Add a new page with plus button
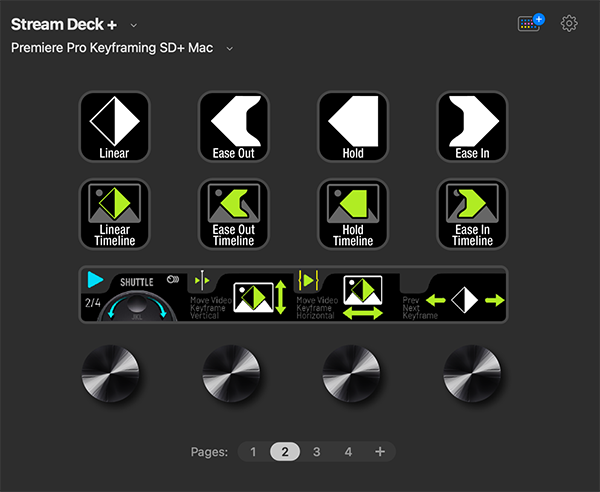This screenshot has height=492, width=600. pyautogui.click(x=380, y=452)
